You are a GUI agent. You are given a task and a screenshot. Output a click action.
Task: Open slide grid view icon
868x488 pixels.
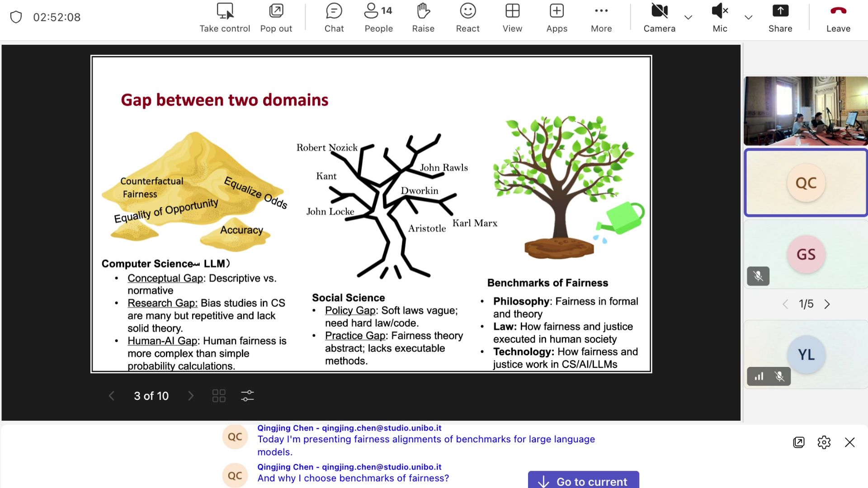[x=219, y=396]
